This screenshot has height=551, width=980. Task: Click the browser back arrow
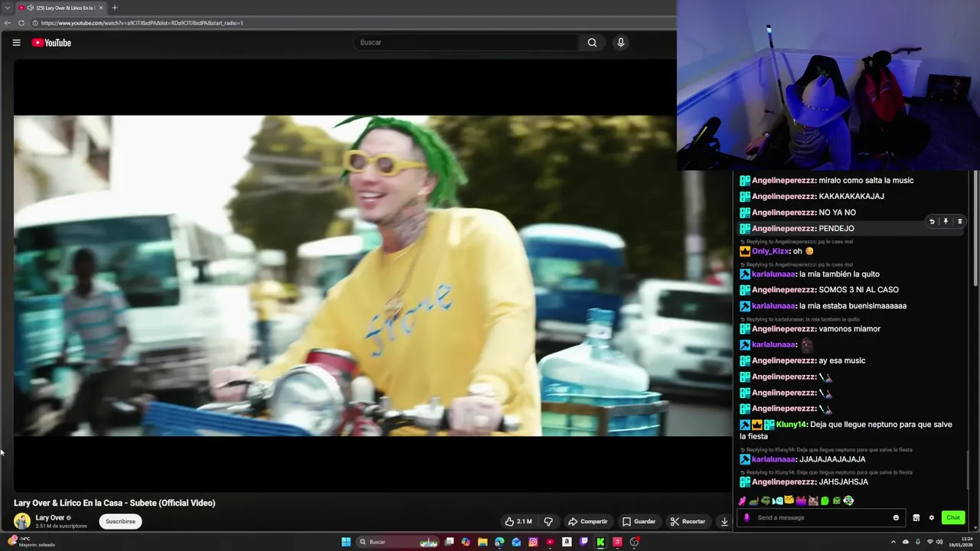pyautogui.click(x=8, y=23)
